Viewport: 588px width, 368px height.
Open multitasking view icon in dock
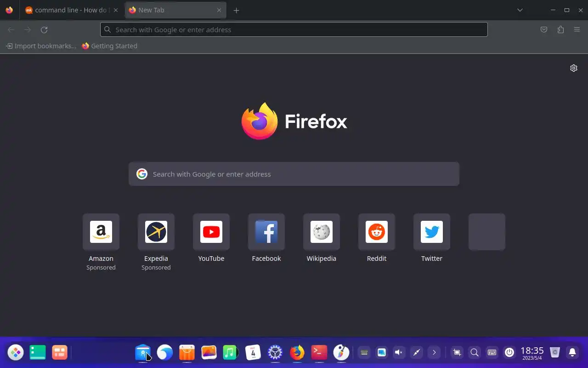60,352
